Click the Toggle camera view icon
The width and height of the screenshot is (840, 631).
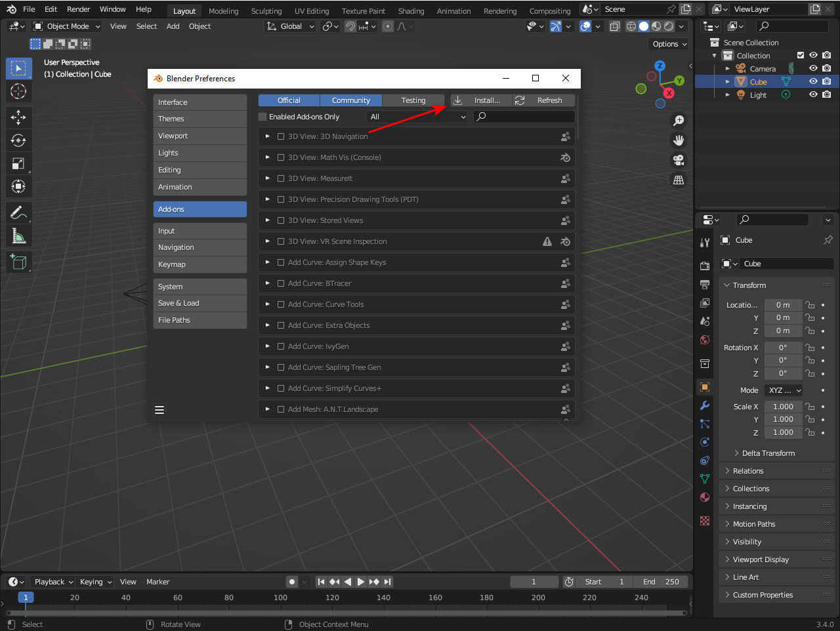[x=679, y=160]
